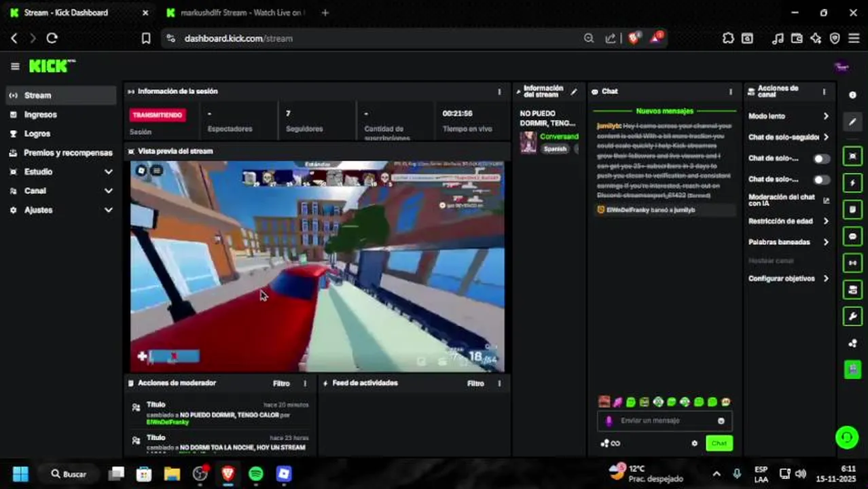
Task: Open emoji picker in message box
Action: [721, 420]
